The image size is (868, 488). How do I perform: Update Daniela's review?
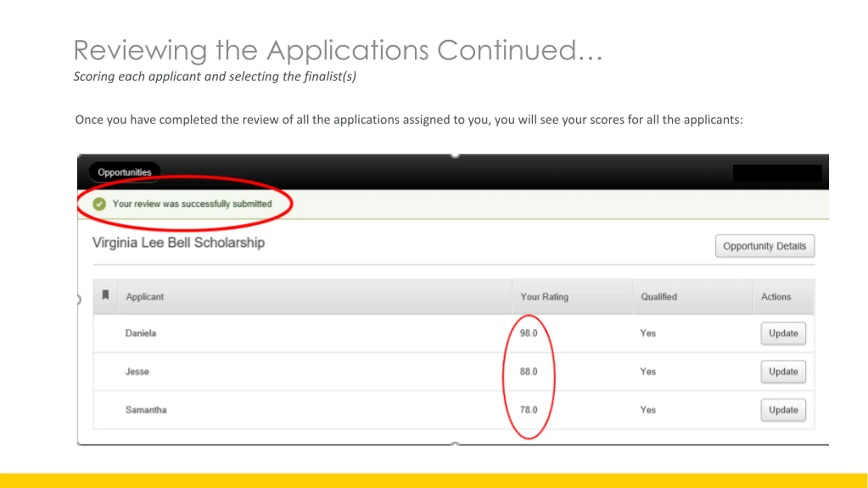(x=783, y=333)
